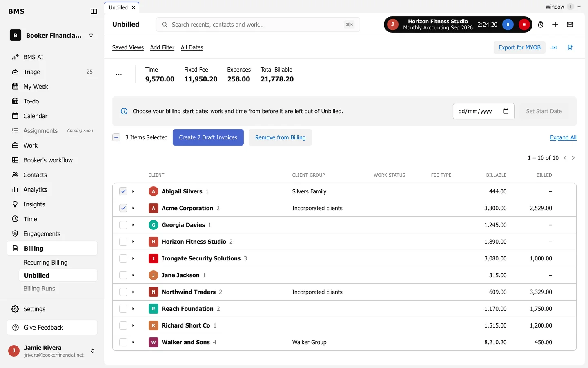Open Insights from the sidebar
The height and width of the screenshot is (368, 588).
(x=52, y=204)
